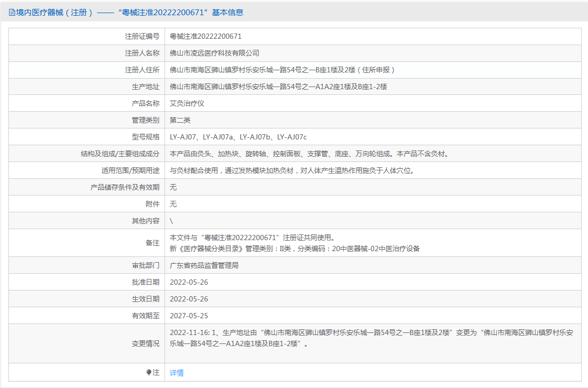Click the 其他内容 label
This screenshot has height=388, width=588.
(146, 221)
